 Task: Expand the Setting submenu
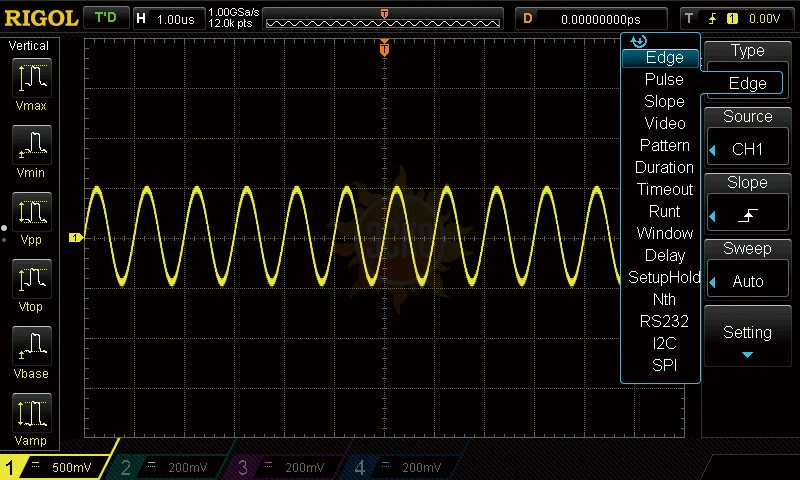coord(747,337)
